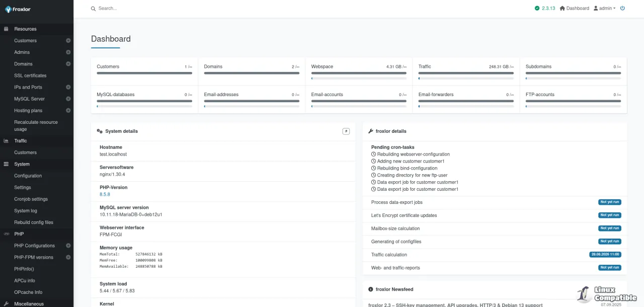
Task: Open Settings in the sidebar
Action: [x=23, y=187]
